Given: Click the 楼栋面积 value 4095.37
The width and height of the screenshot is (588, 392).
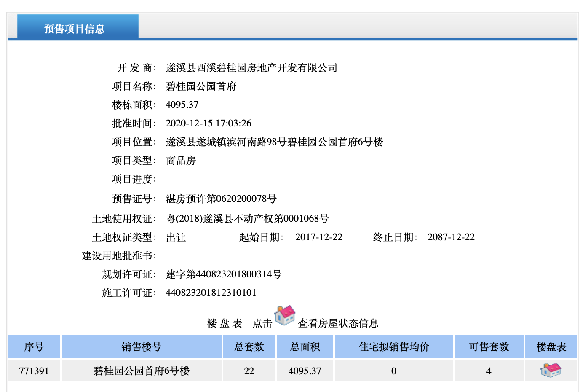Looking at the screenshot, I should pyautogui.click(x=182, y=105).
